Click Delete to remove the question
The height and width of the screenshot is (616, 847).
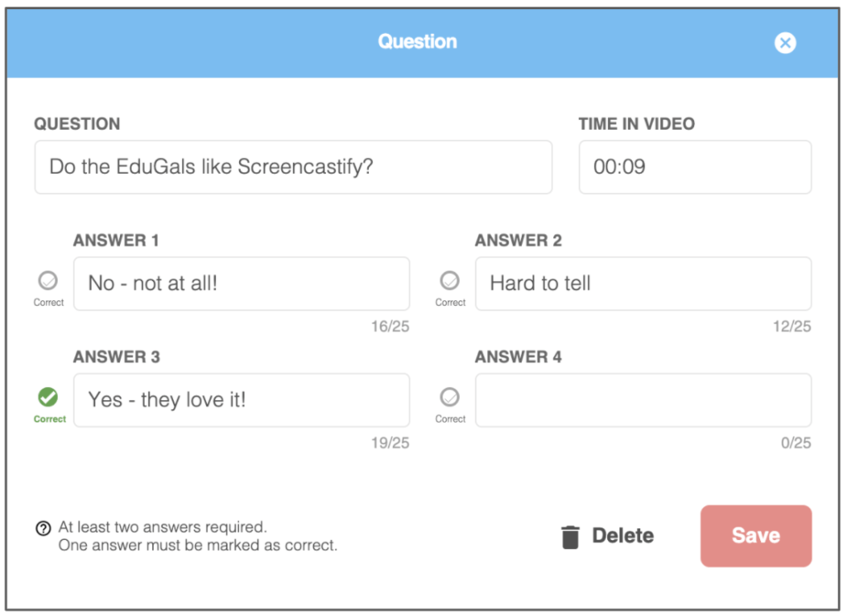tap(622, 536)
